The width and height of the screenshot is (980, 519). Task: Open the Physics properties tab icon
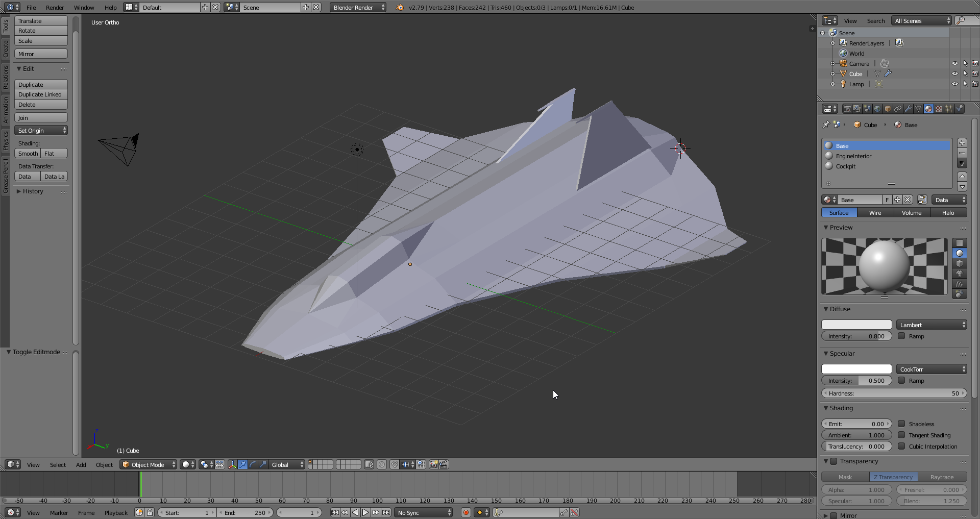959,109
